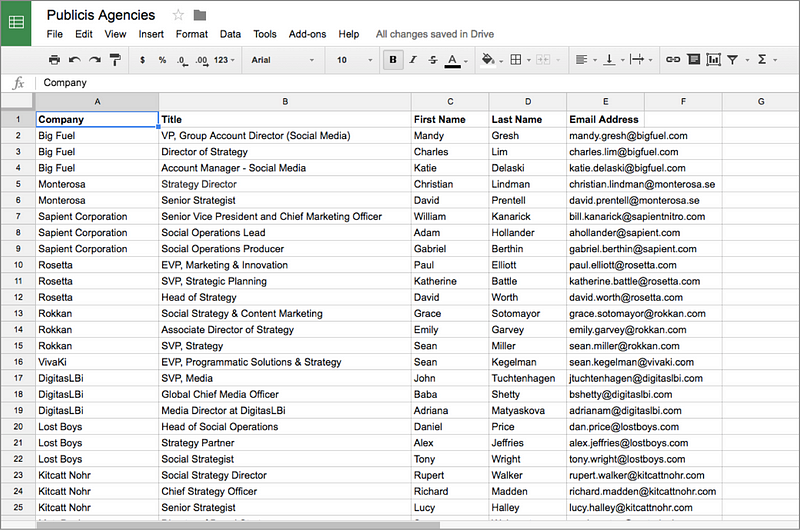Image resolution: width=800 pixels, height=530 pixels.
Task: Open the Tools menu
Action: click(265, 34)
